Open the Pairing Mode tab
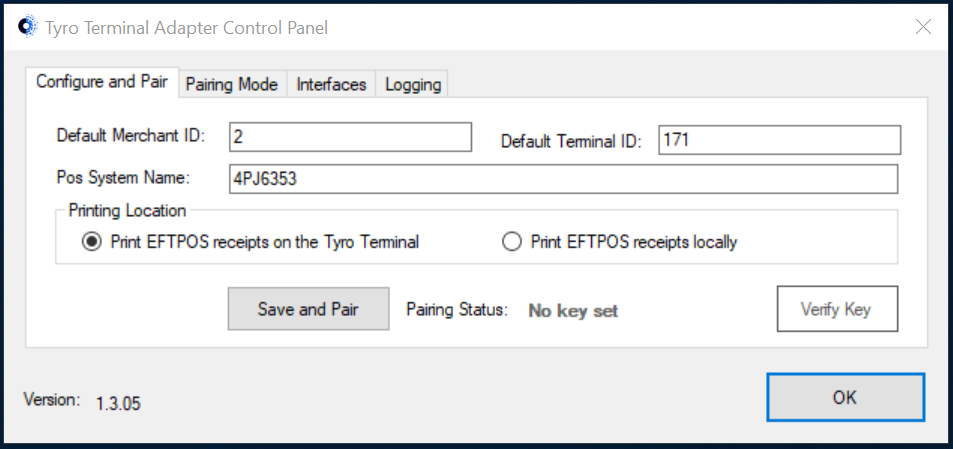This screenshot has width=953, height=449. point(232,84)
